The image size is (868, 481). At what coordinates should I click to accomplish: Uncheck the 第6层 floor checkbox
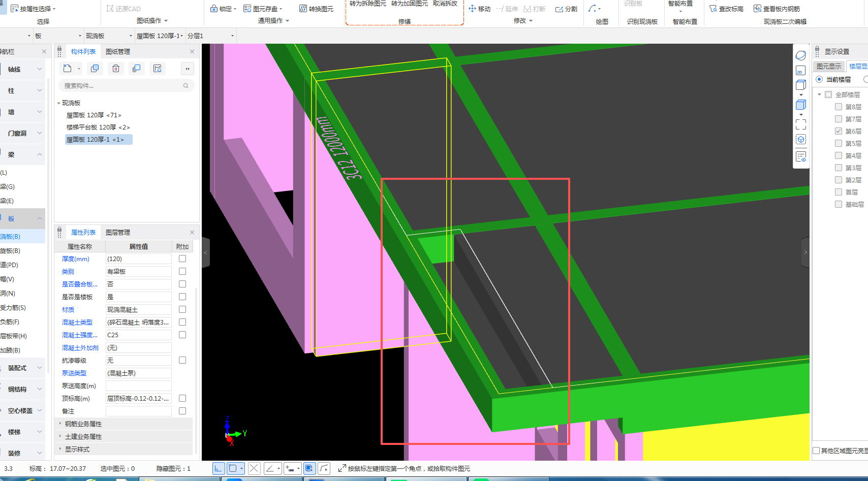pos(839,131)
